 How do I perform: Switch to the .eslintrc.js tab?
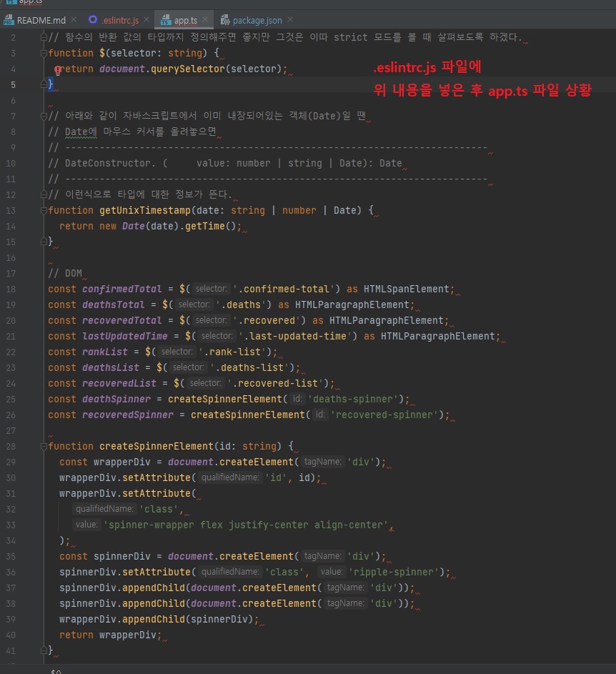(119, 21)
